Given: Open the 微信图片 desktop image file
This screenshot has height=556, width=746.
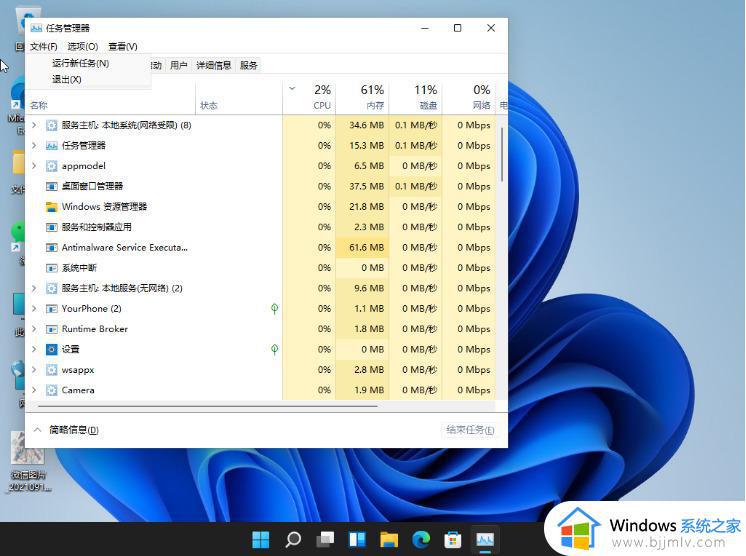Looking at the screenshot, I should (29, 462).
